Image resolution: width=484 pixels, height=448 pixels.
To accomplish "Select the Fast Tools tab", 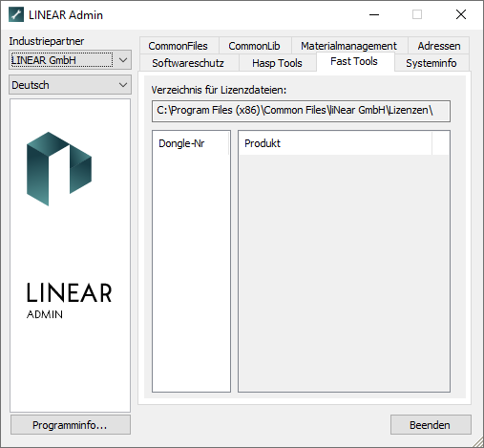I will click(x=354, y=61).
